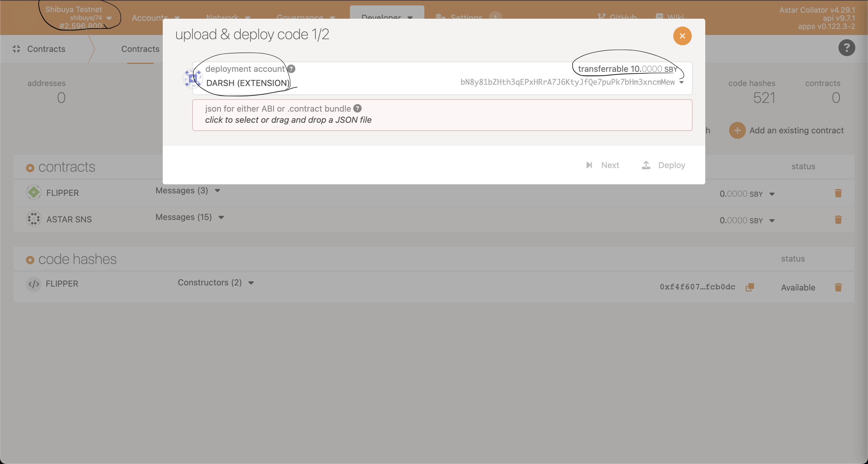Click the Wiki link

coord(669,17)
